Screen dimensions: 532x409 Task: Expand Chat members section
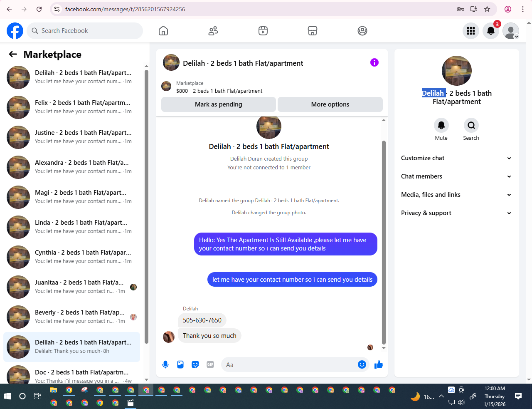[456, 176]
